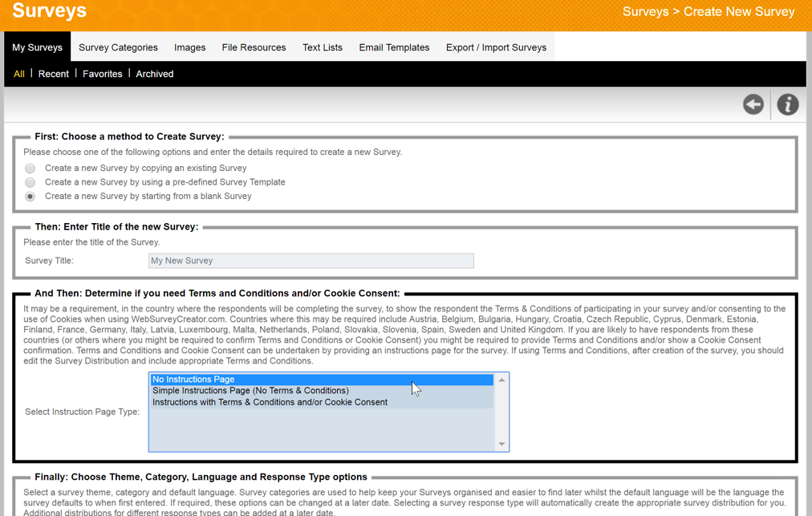Select copy an existing Survey option

click(30, 169)
